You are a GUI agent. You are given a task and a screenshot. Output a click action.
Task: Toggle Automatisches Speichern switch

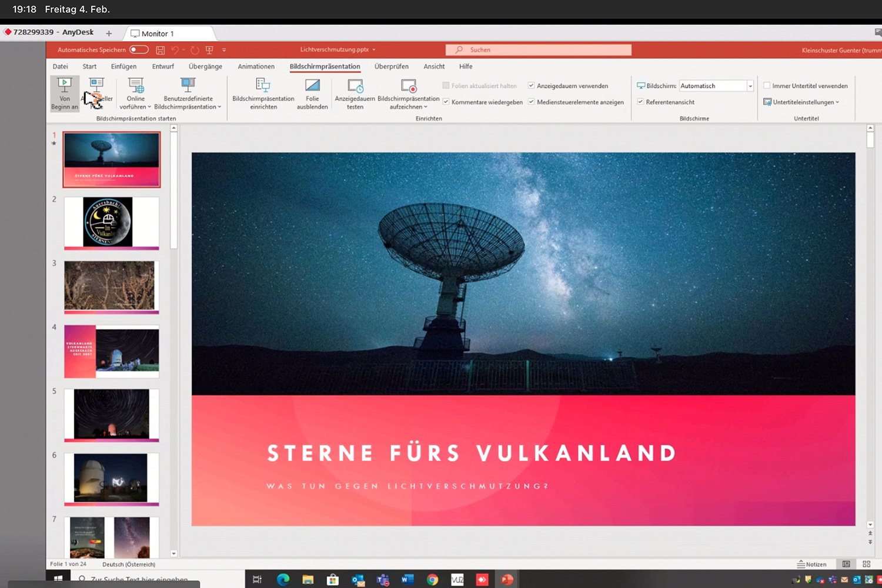pos(139,49)
